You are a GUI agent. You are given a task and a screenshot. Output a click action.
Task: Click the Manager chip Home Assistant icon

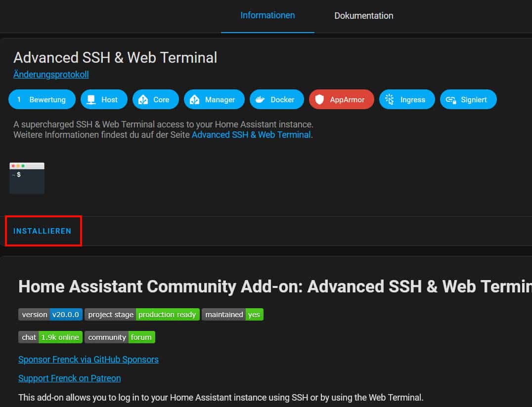coord(195,100)
